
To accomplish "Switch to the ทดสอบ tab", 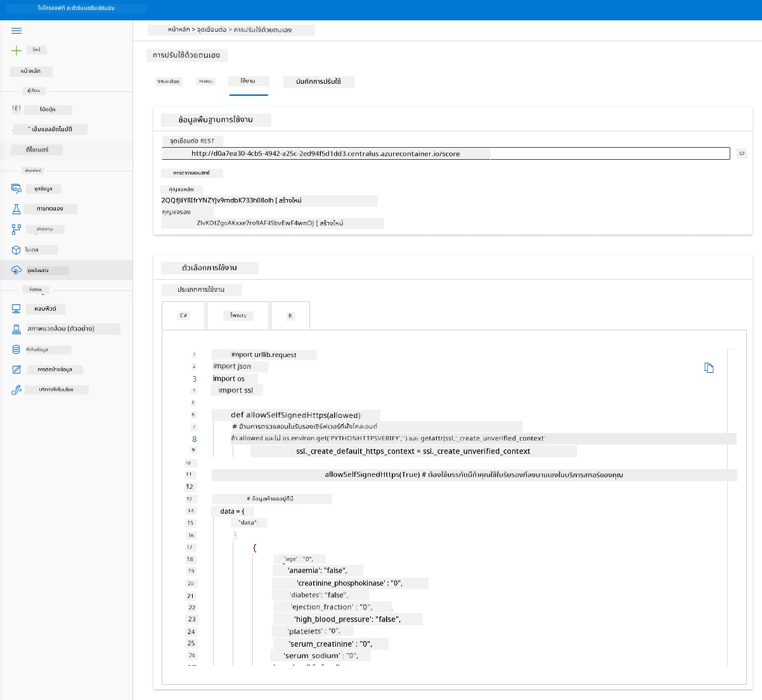I will 205,81.
